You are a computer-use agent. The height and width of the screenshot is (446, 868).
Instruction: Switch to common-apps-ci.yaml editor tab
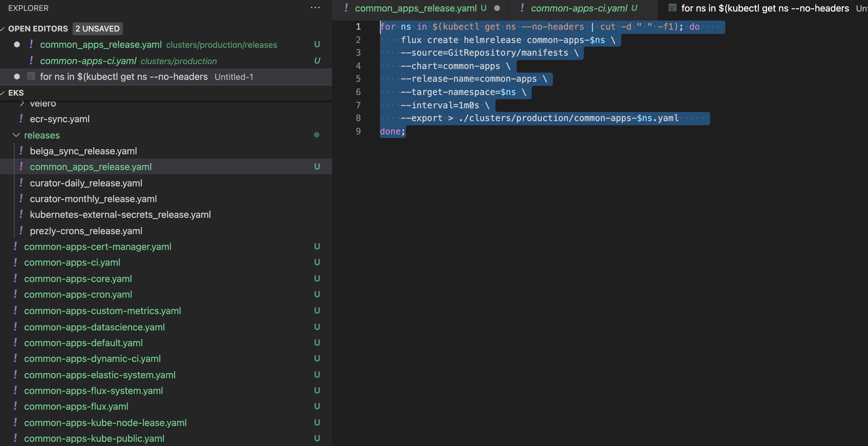point(579,8)
